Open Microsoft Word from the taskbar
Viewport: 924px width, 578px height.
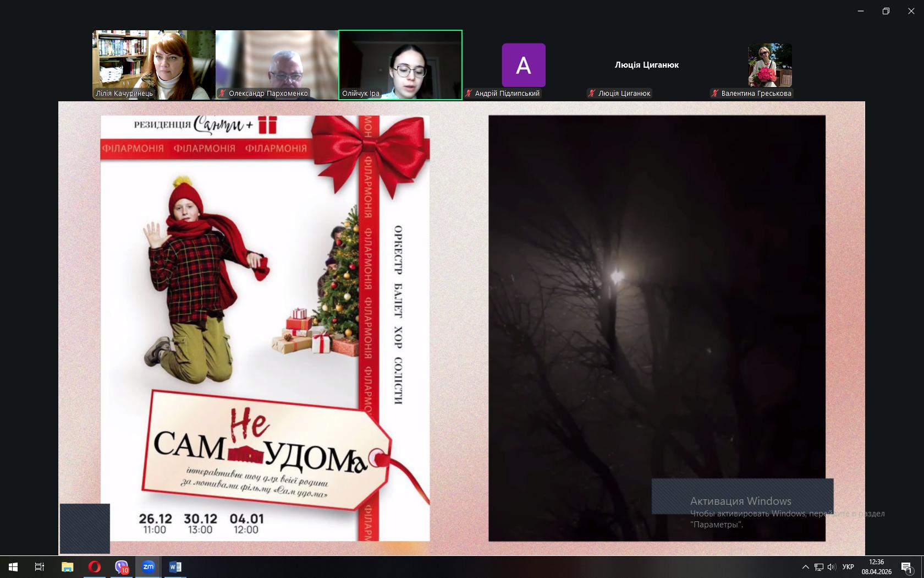[175, 566]
